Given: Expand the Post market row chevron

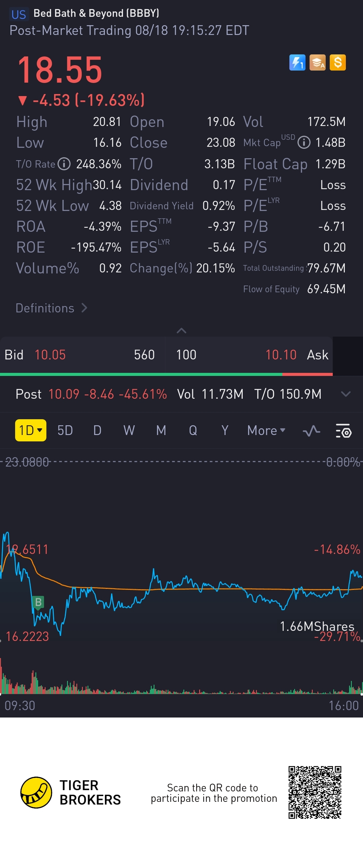Looking at the screenshot, I should pos(346,394).
